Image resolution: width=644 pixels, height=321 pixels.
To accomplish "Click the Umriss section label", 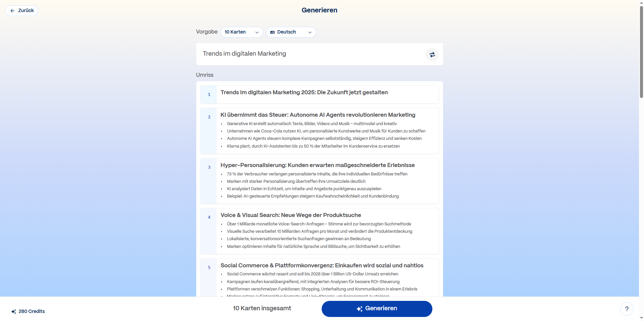I will [205, 75].
